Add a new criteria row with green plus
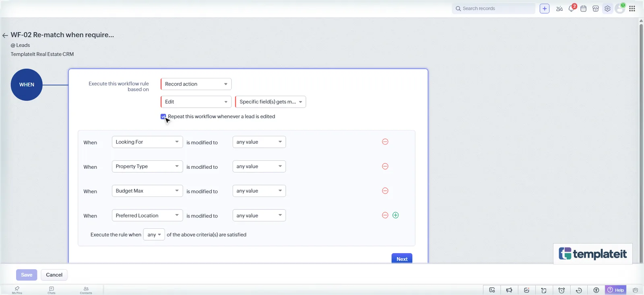644x295 pixels. 396,215
